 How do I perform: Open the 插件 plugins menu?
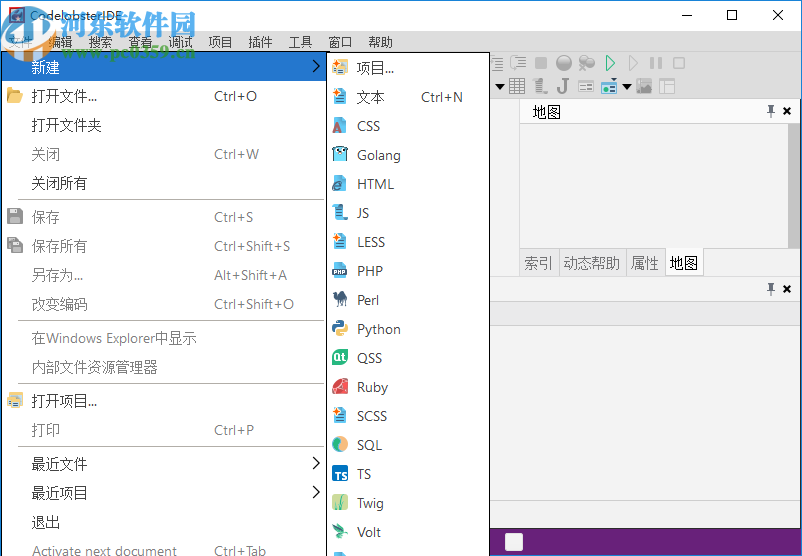(x=260, y=42)
